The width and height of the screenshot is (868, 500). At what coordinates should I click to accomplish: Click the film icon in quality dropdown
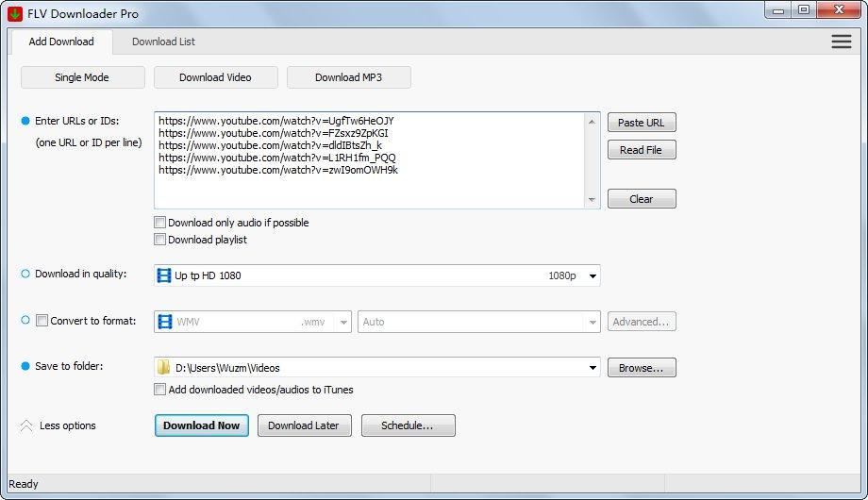[x=164, y=275]
